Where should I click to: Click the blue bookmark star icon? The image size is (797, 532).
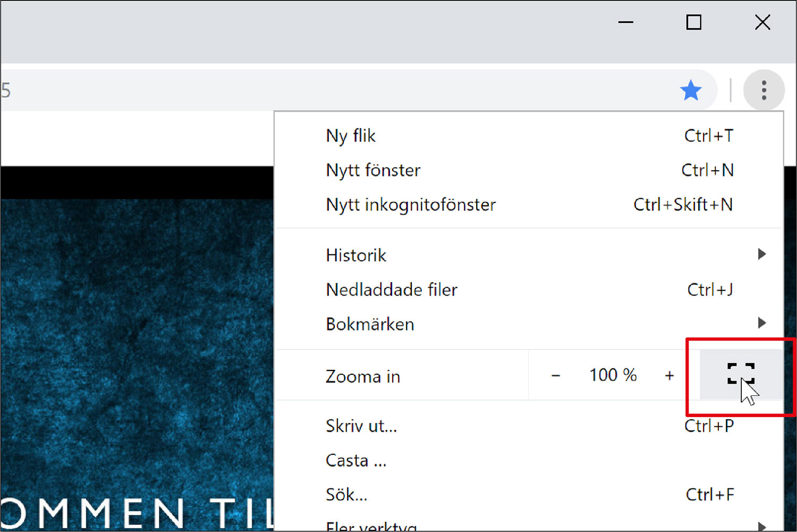click(691, 91)
